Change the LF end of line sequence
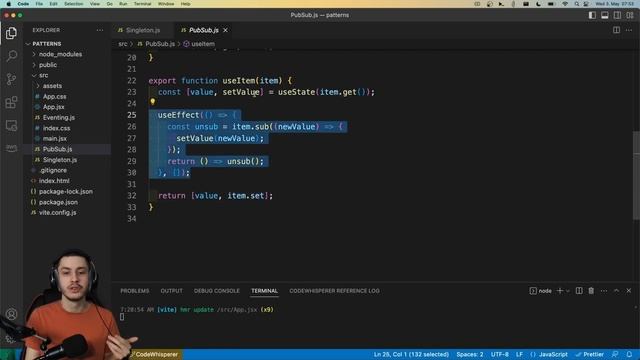The height and width of the screenshot is (360, 640). pyautogui.click(x=519, y=354)
